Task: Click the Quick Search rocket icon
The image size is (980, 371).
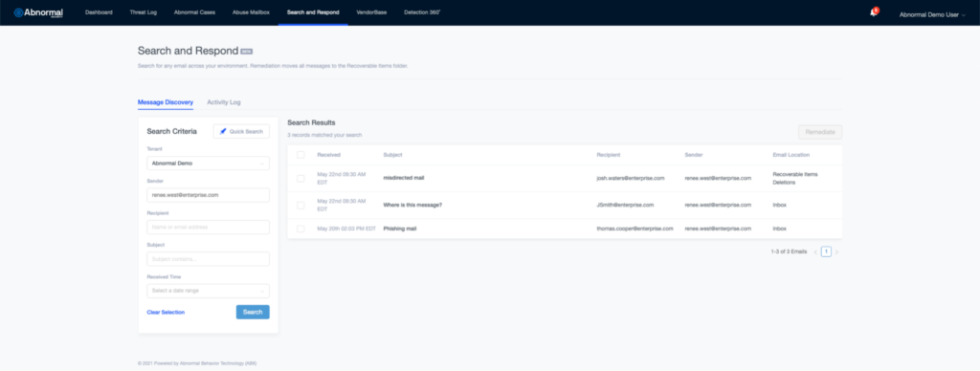Action: tap(223, 131)
